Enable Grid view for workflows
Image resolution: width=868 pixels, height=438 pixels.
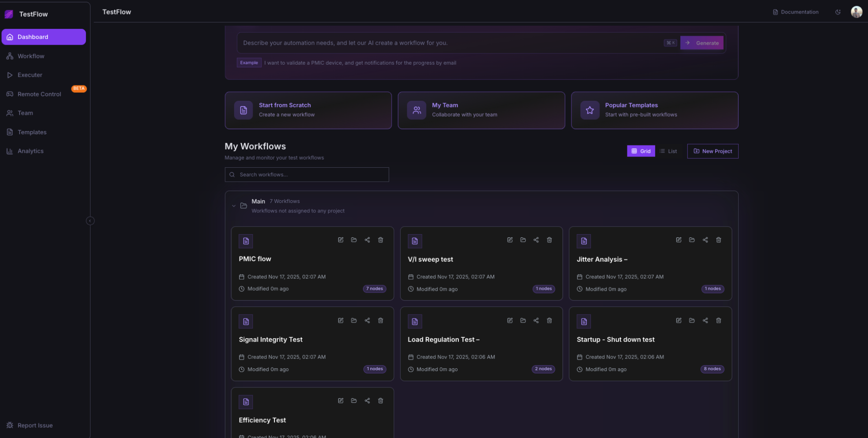(641, 151)
